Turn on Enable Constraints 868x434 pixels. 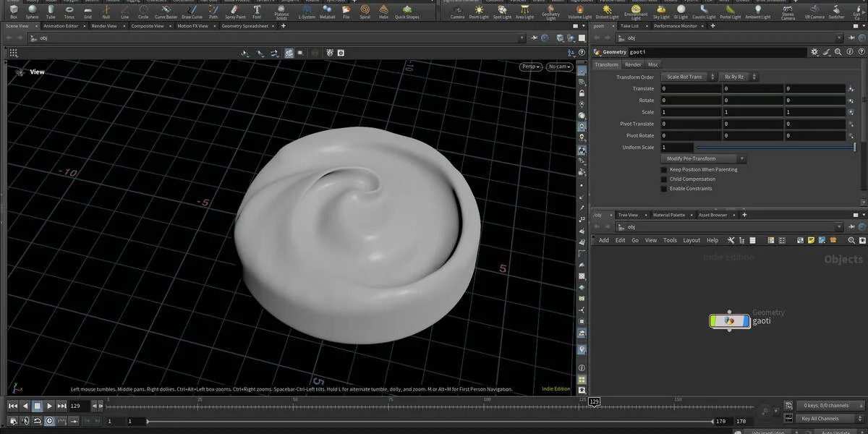664,188
